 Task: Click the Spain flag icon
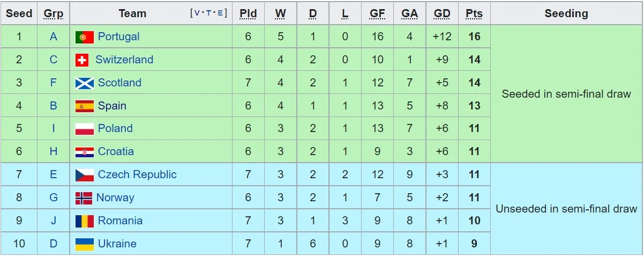pos(84,106)
